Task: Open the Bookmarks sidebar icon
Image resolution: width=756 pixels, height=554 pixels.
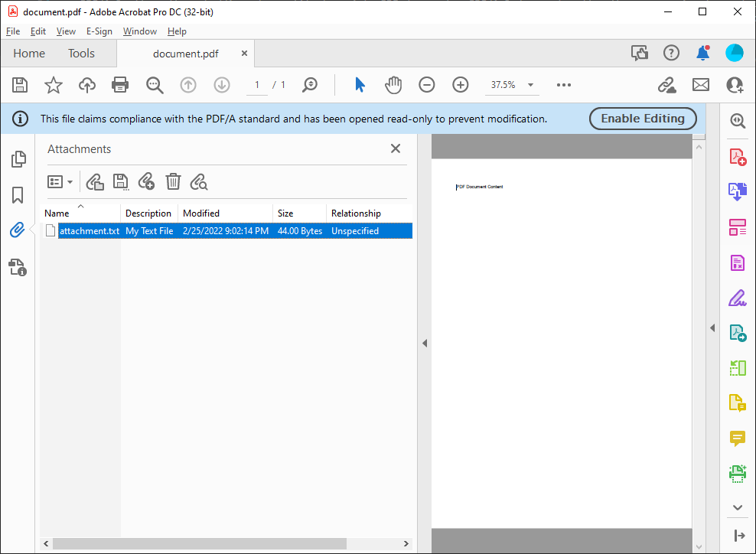Action: pyautogui.click(x=18, y=195)
